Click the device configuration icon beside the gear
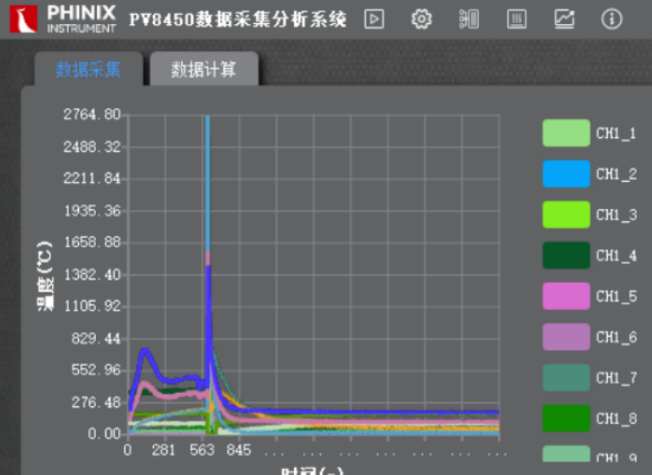This screenshot has height=475, width=652. [469, 19]
